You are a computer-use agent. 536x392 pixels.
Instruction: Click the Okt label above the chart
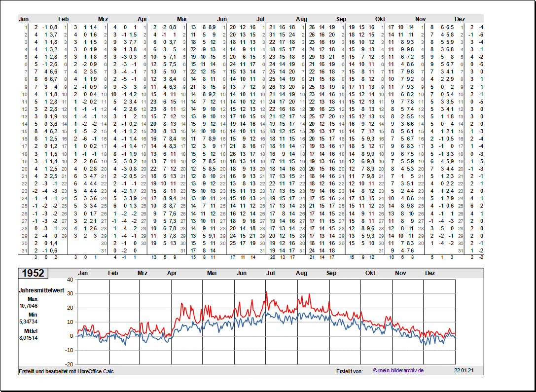(x=370, y=273)
